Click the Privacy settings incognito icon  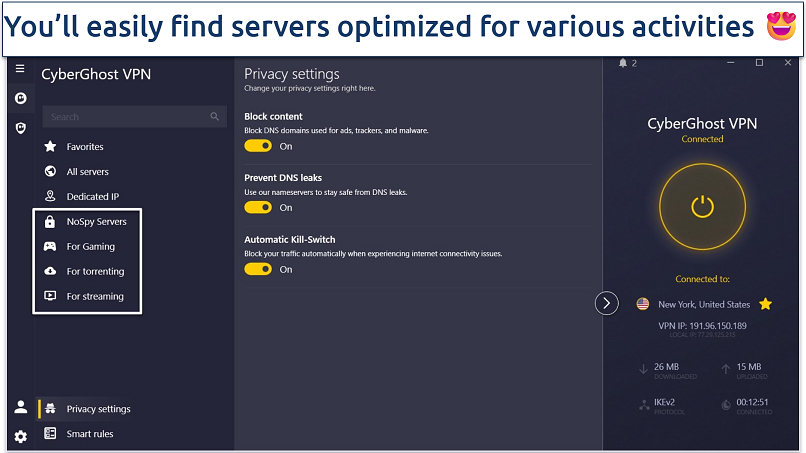[x=50, y=409]
